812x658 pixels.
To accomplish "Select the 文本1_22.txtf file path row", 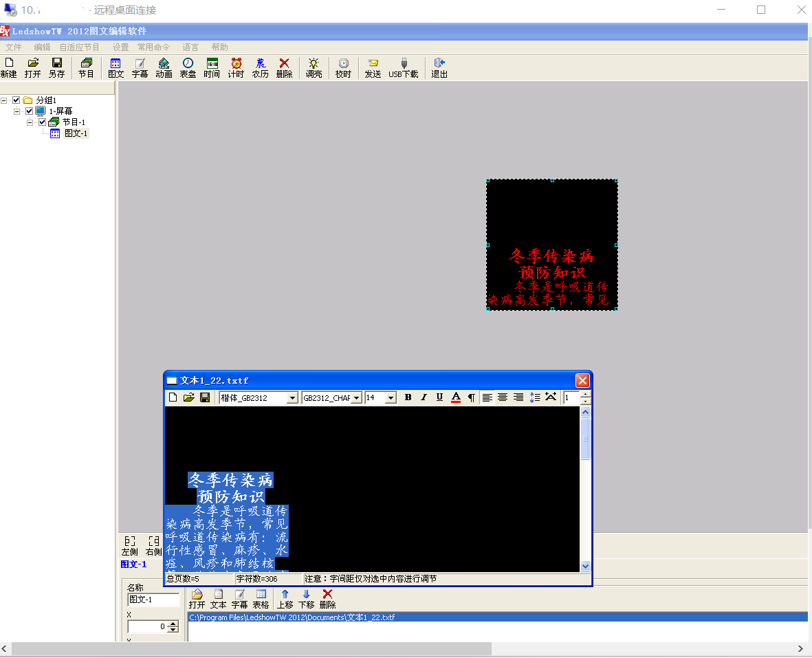I will pos(497,617).
